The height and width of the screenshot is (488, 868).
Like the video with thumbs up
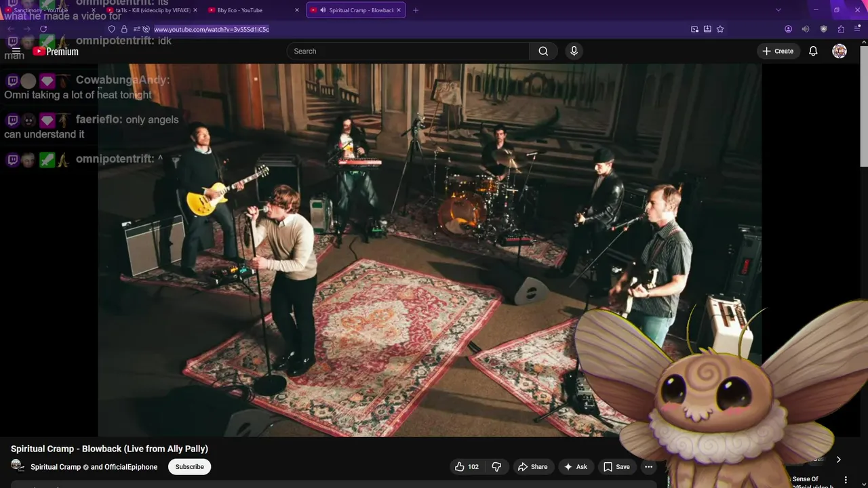(x=467, y=467)
